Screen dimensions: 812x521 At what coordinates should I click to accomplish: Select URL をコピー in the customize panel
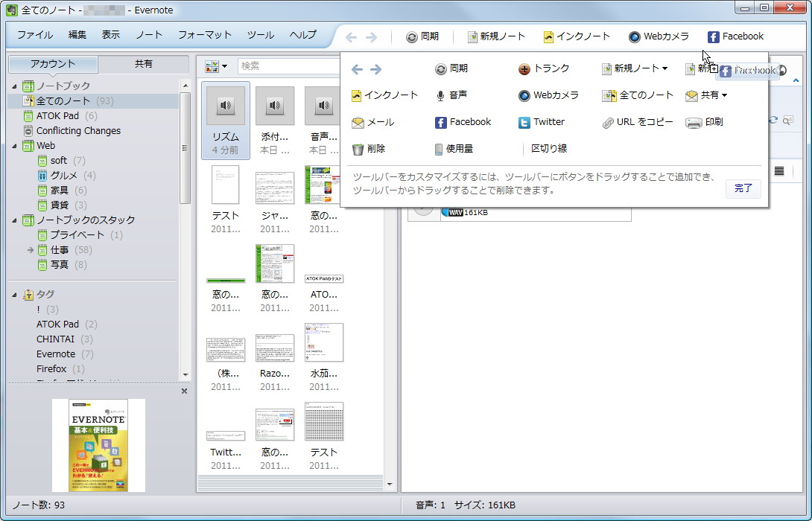(638, 123)
